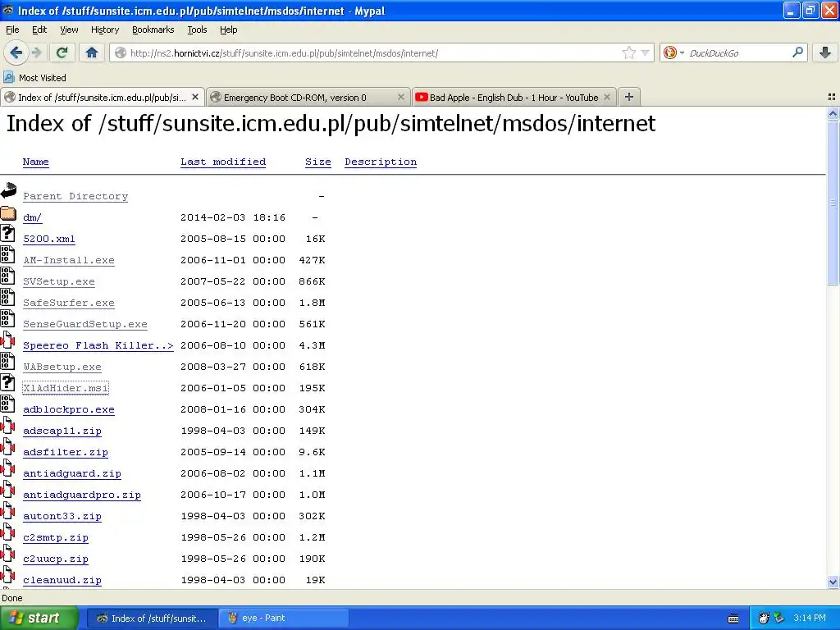Sort listing by Last modified column
This screenshot has width=840, height=630.
[223, 162]
